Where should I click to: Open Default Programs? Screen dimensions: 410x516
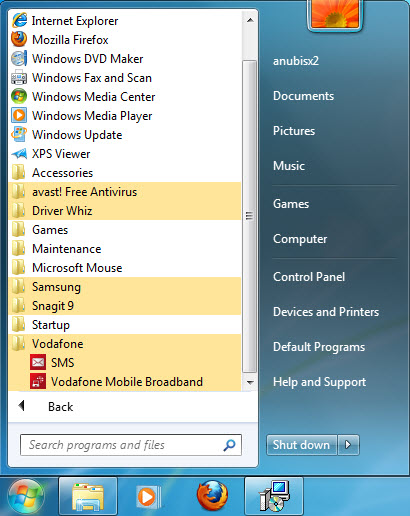point(319,347)
